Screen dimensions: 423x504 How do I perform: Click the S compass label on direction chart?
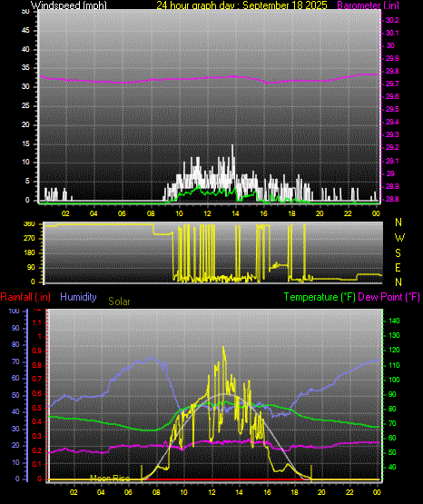pyautogui.click(x=398, y=253)
